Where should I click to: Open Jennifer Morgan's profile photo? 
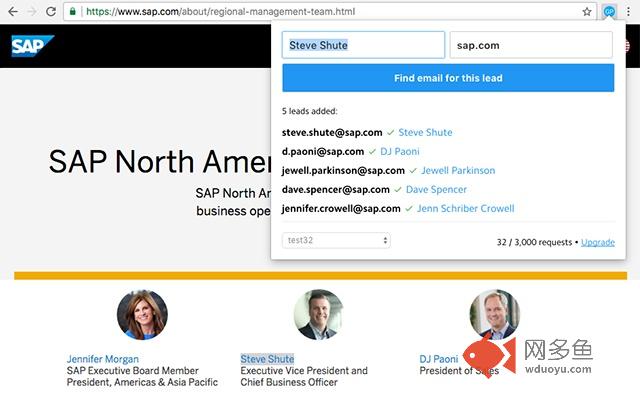(142, 315)
